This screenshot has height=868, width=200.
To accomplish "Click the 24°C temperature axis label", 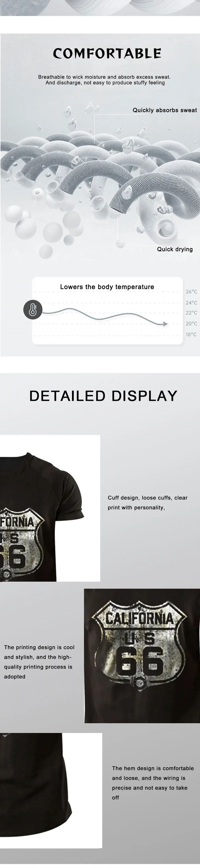I will (x=191, y=303).
